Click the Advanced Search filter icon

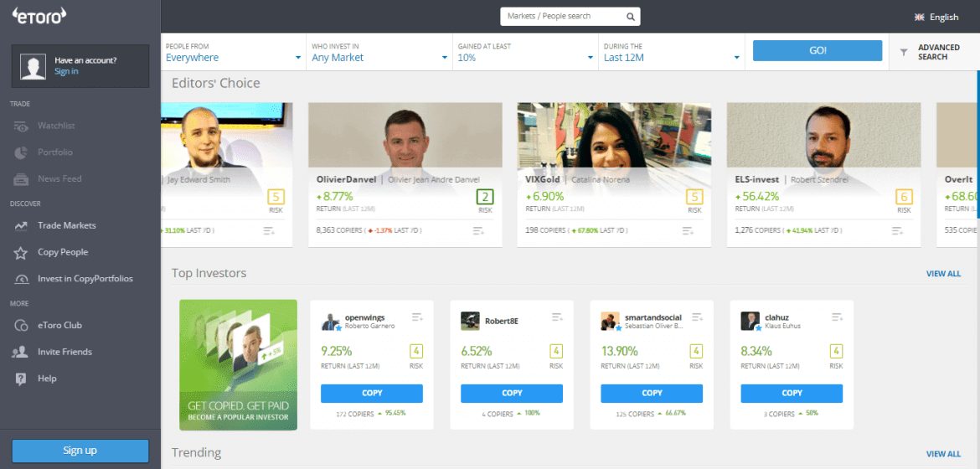coord(904,52)
